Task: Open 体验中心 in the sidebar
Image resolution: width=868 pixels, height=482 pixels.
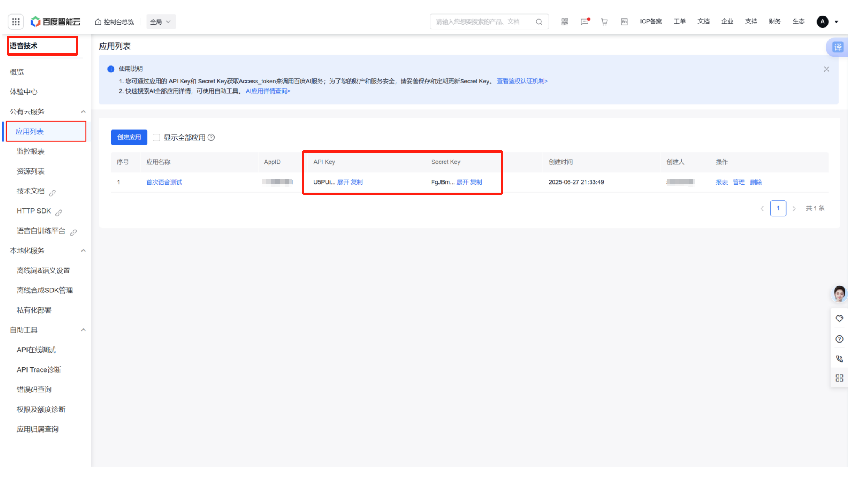Action: click(x=24, y=92)
